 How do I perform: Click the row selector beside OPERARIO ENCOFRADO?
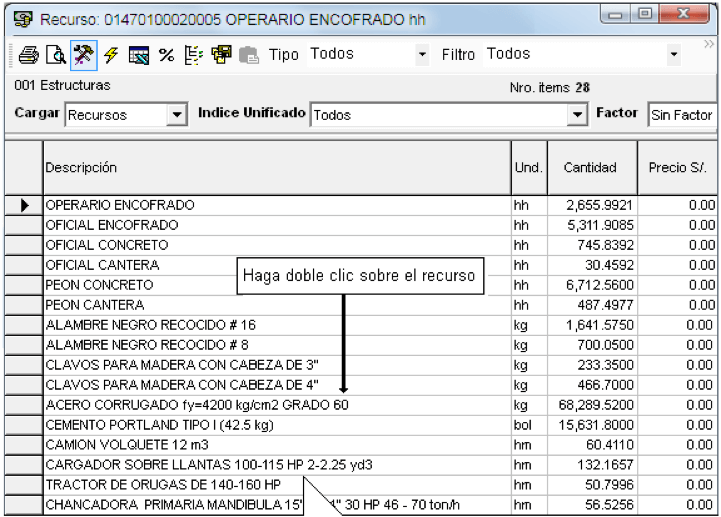[24, 205]
